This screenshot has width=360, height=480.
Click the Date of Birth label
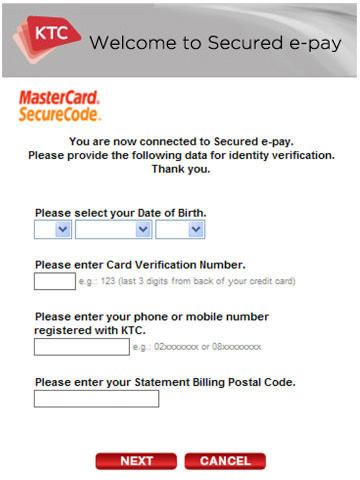(x=121, y=213)
